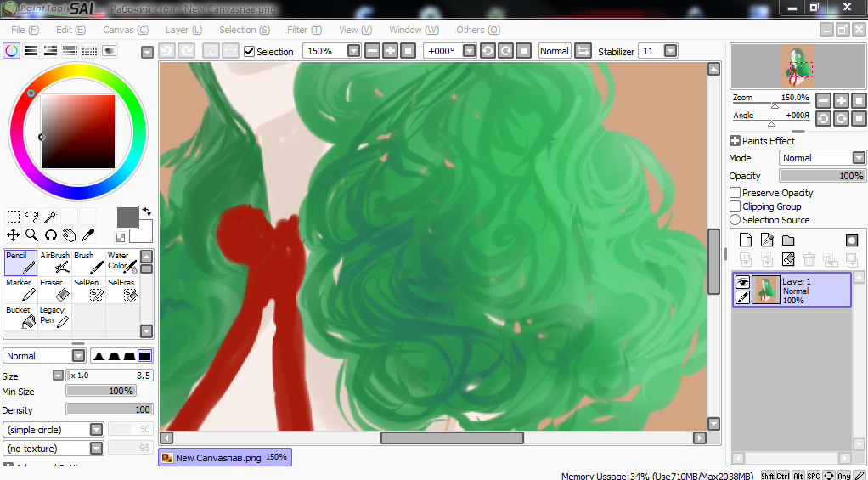
Task: Select the SelPen tool
Action: click(88, 290)
